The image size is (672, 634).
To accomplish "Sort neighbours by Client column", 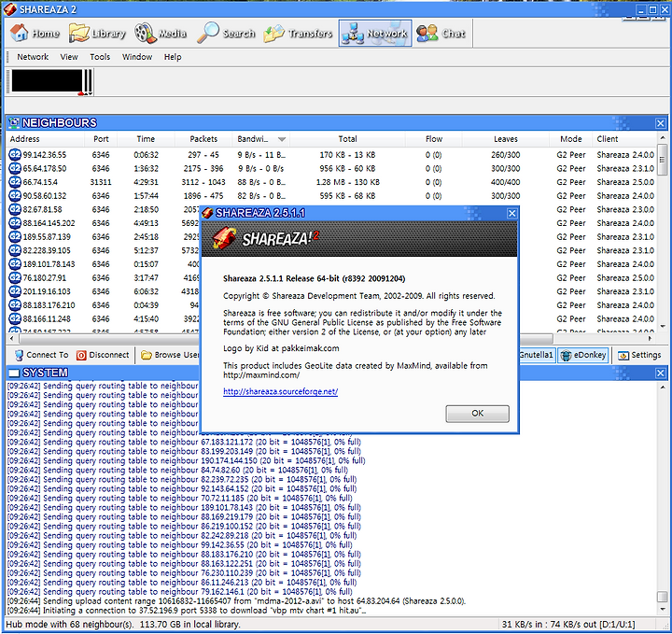I will click(x=624, y=139).
